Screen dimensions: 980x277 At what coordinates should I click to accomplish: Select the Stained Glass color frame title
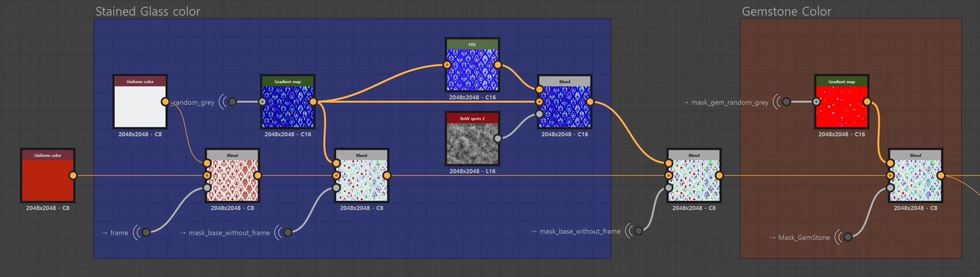coord(148,11)
